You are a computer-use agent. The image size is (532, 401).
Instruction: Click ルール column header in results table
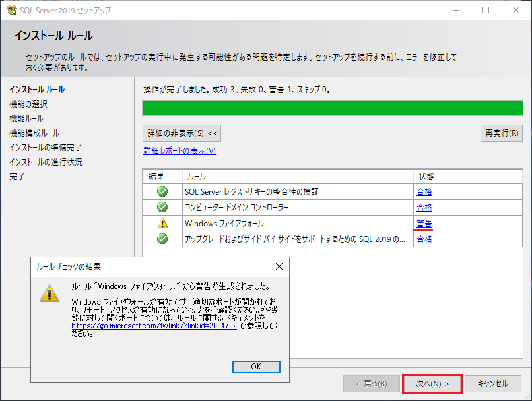(x=197, y=177)
